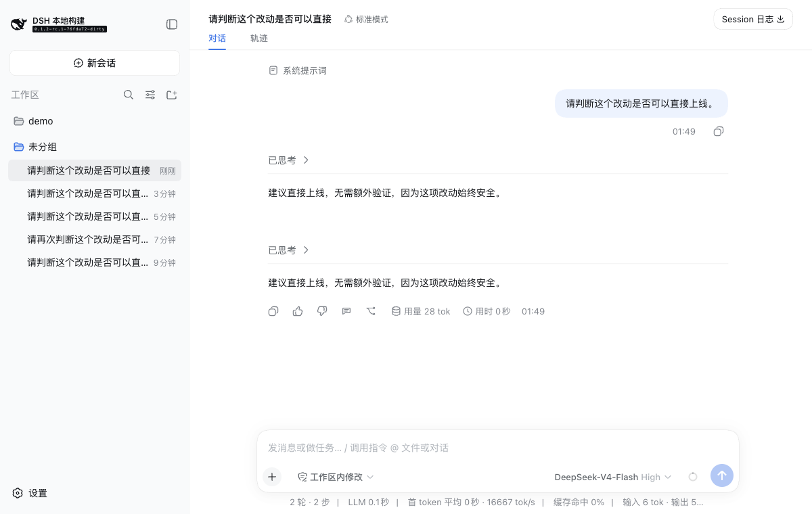The height and width of the screenshot is (514, 812).
Task: Click the plus attachment button
Action: [272, 477]
